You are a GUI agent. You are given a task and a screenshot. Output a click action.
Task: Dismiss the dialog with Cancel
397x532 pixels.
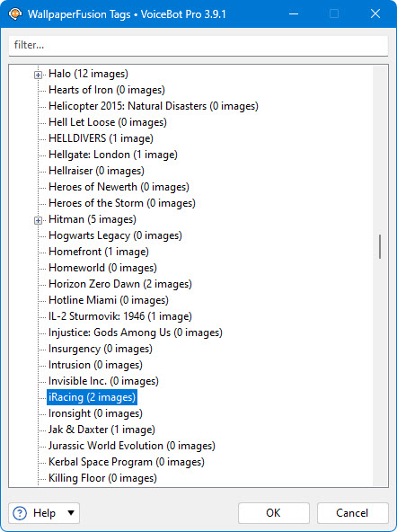(352, 512)
